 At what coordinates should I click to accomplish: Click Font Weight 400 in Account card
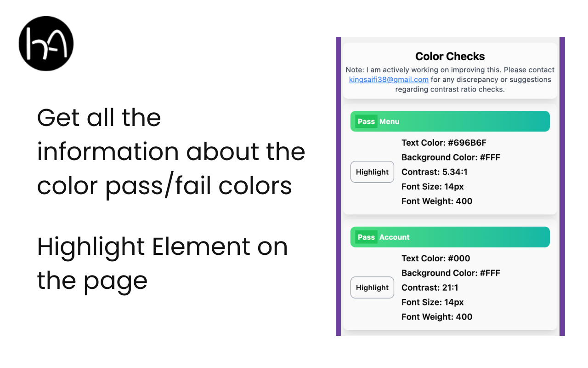point(437,316)
